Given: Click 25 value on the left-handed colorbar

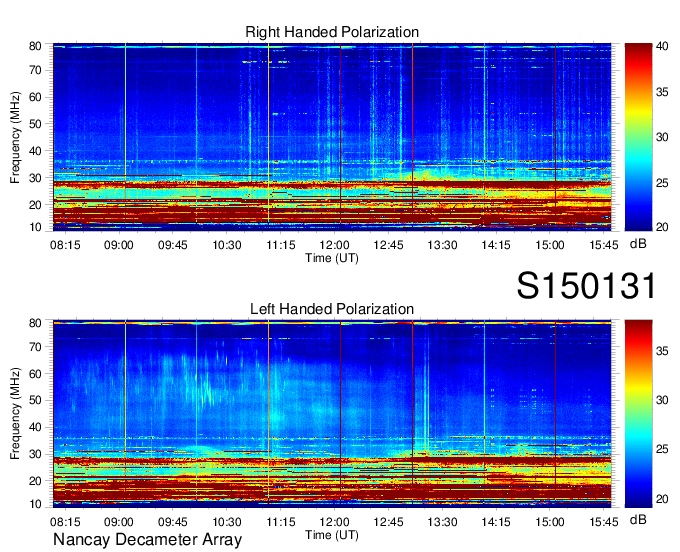Looking at the screenshot, I should 662,449.
